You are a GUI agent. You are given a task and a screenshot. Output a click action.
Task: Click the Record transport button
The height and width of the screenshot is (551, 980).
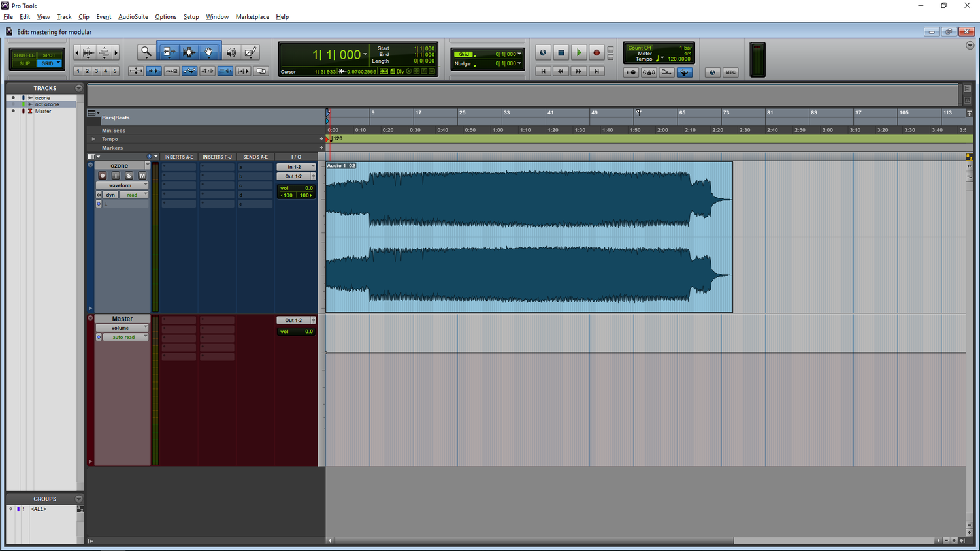pyautogui.click(x=596, y=53)
